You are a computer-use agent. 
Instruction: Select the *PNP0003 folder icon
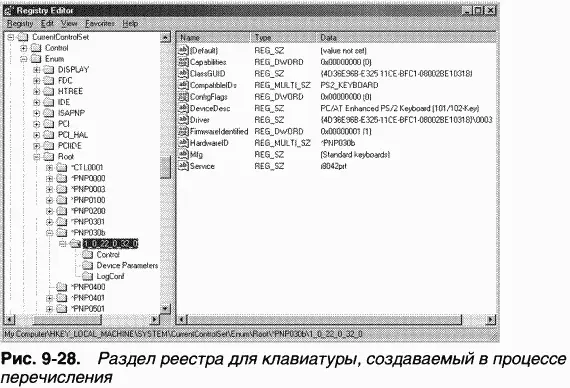tap(62, 189)
